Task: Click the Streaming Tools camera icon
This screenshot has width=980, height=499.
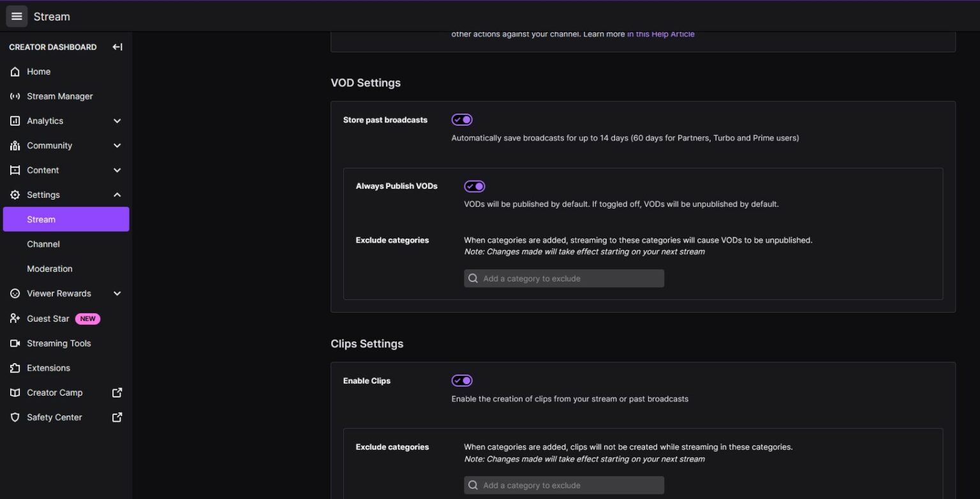Action: tap(15, 343)
